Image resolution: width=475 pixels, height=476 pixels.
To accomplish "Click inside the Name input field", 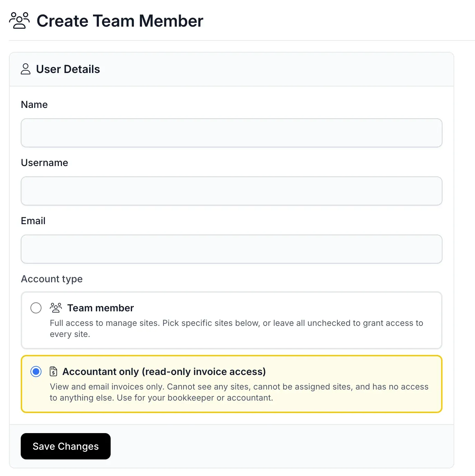I will click(231, 133).
